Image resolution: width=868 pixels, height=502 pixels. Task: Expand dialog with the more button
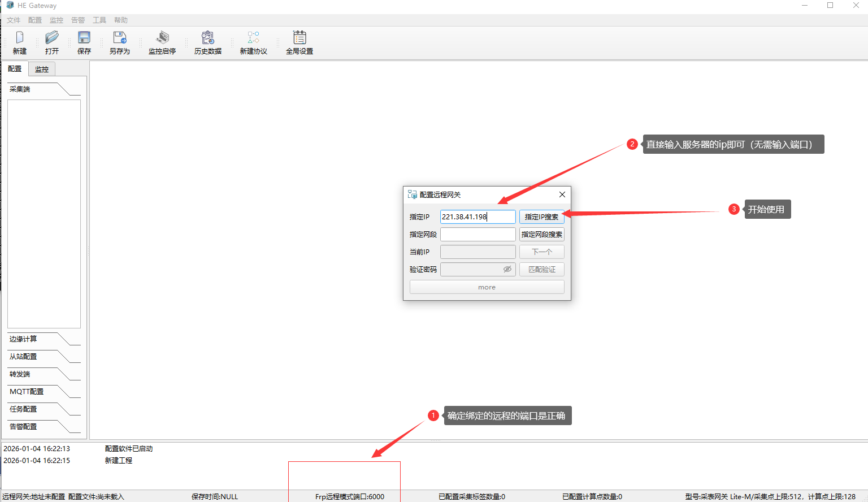[487, 287]
